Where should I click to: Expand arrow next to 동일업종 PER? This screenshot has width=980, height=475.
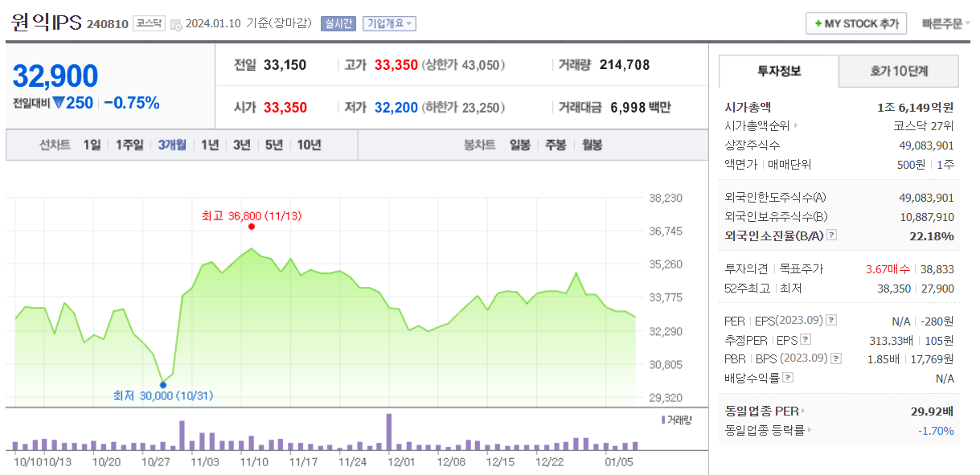click(x=803, y=411)
